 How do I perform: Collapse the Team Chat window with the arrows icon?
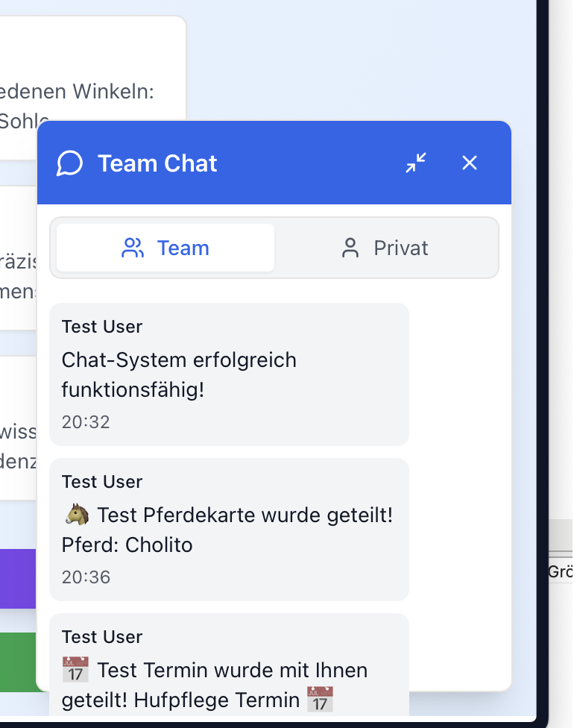point(416,163)
